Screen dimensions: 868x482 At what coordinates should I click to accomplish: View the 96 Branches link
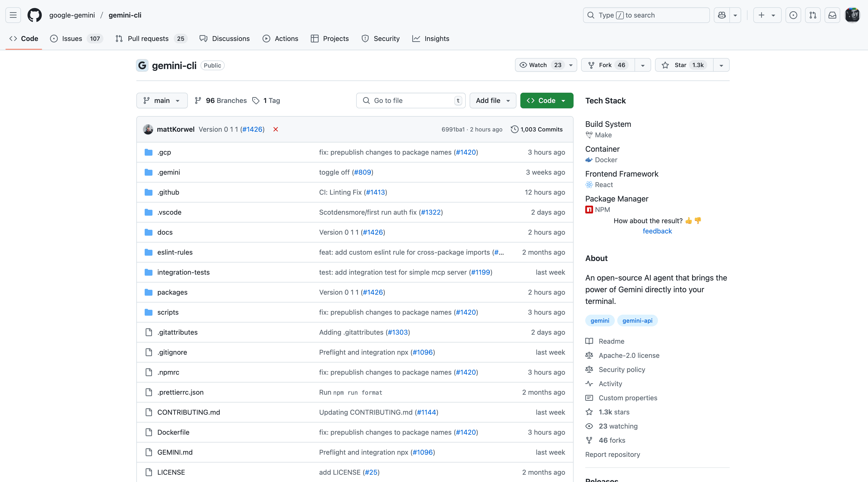pos(221,100)
